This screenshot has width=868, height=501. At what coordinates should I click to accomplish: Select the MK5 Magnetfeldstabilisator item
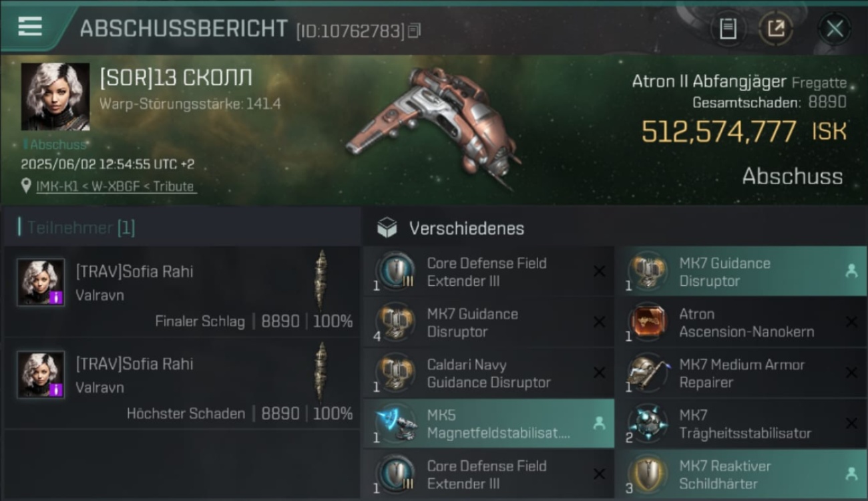tap(488, 424)
